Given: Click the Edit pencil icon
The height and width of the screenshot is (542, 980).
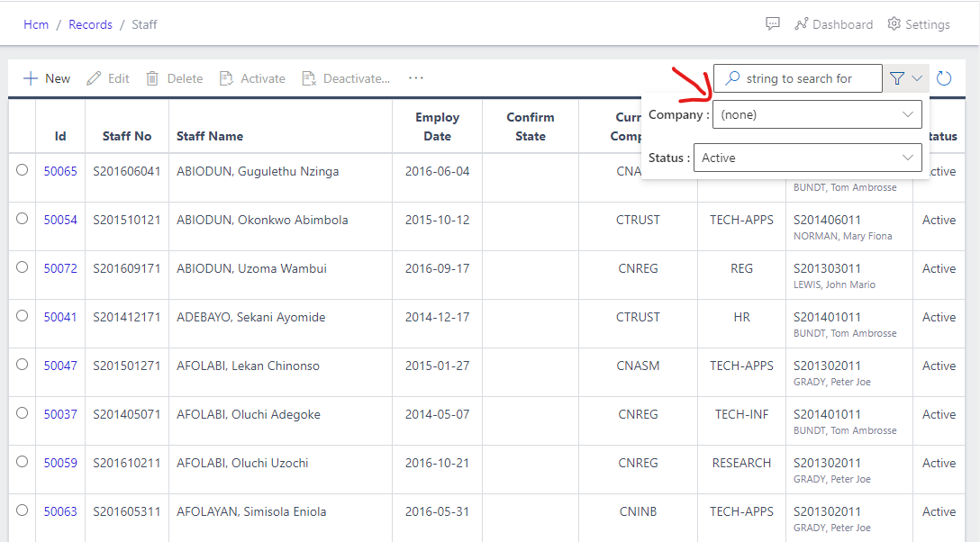Looking at the screenshot, I should coord(94,78).
